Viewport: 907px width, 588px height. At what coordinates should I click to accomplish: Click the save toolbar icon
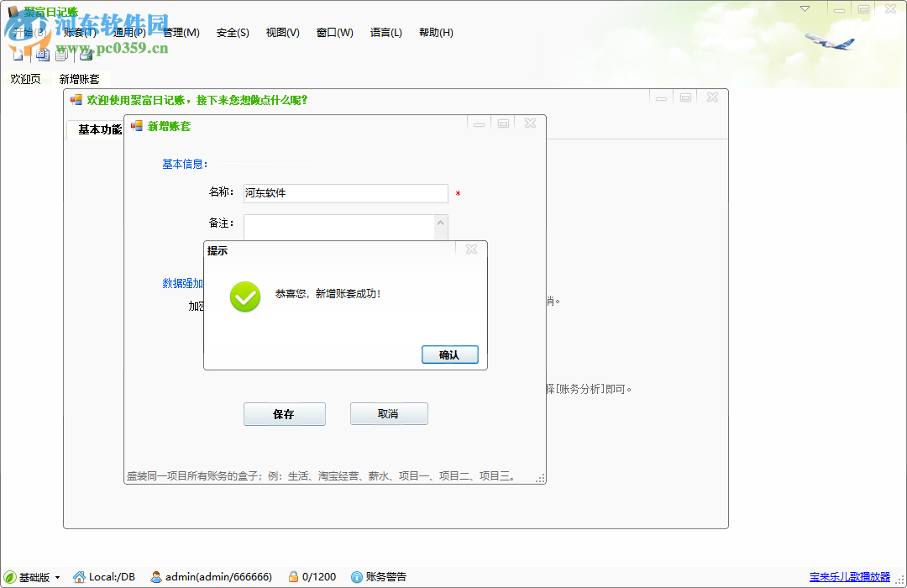coord(42,54)
